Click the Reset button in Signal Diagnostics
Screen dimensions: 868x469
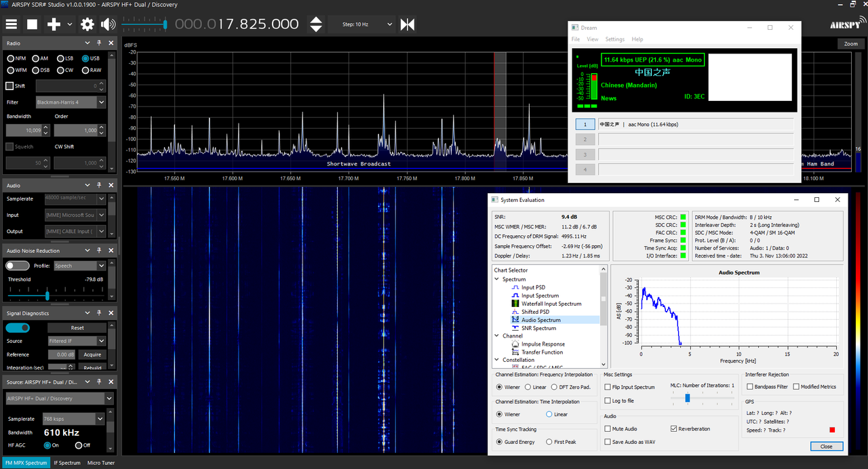point(77,327)
